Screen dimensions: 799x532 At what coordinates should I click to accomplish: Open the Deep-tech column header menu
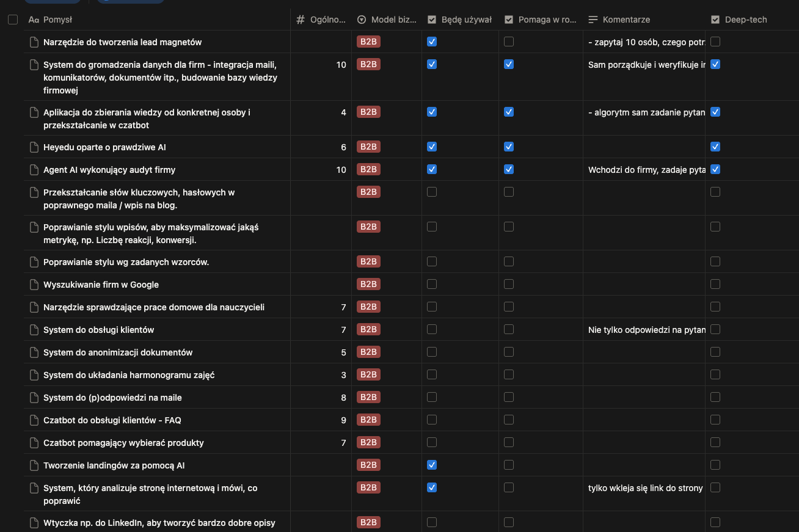click(752, 20)
